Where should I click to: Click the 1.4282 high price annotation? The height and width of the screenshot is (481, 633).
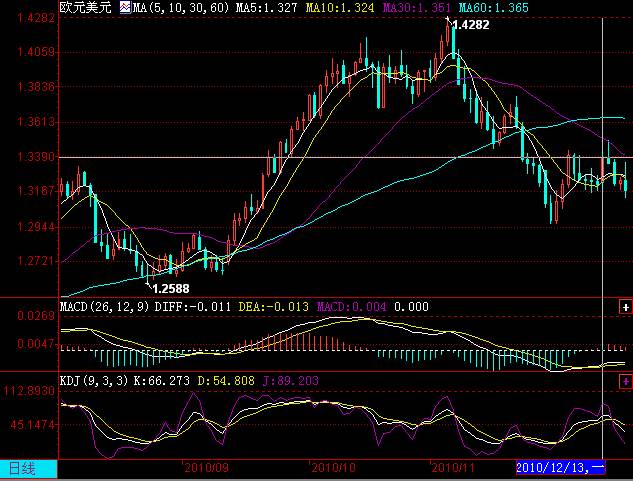(x=471, y=25)
